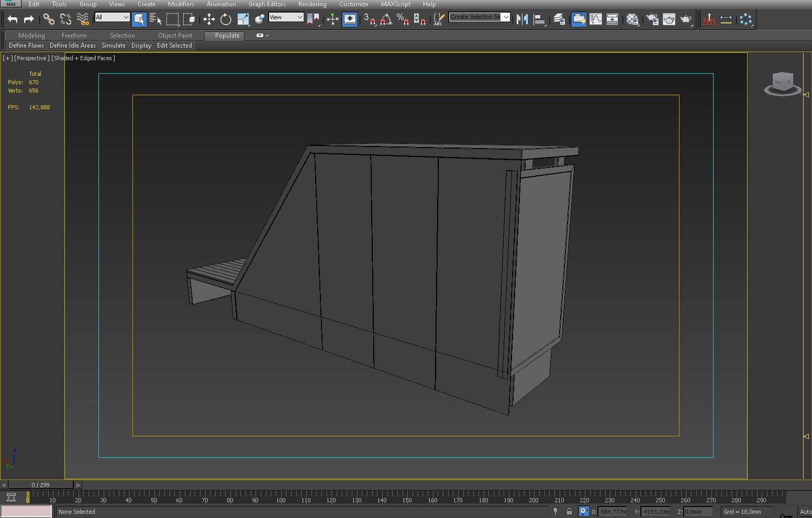Click the Bind to Space Warp icon

[82, 19]
